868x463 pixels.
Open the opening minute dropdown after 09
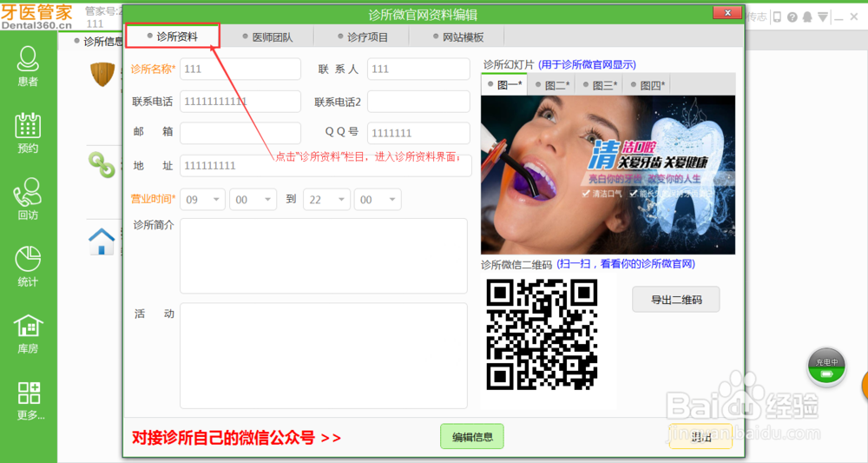coord(253,200)
